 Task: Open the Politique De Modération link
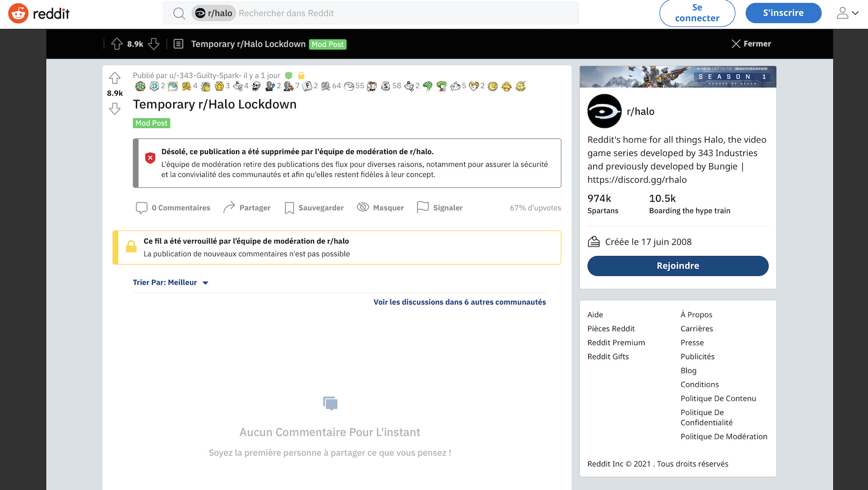click(x=724, y=437)
